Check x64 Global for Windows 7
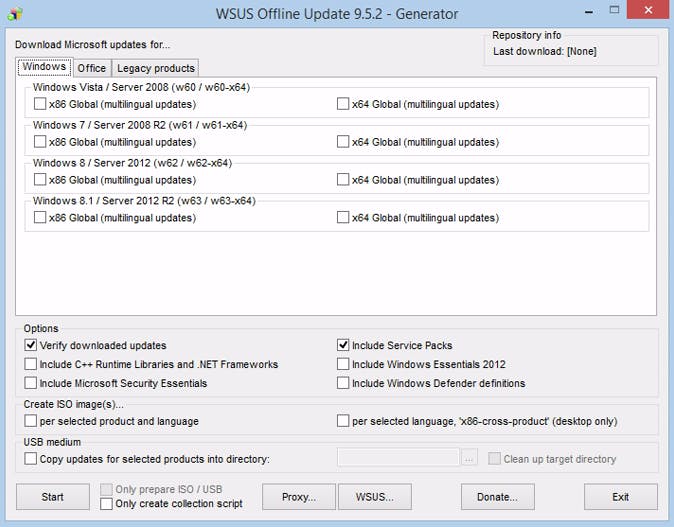The height and width of the screenshot is (527, 674). click(x=343, y=142)
